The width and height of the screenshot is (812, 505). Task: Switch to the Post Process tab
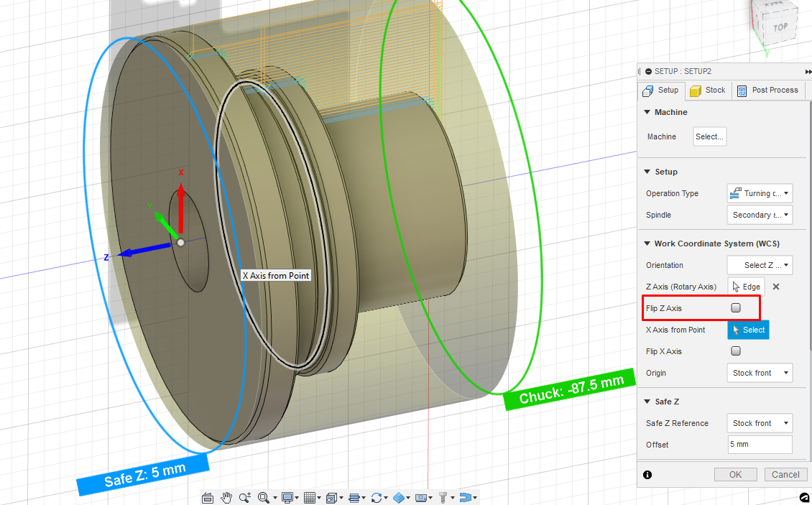coord(768,90)
